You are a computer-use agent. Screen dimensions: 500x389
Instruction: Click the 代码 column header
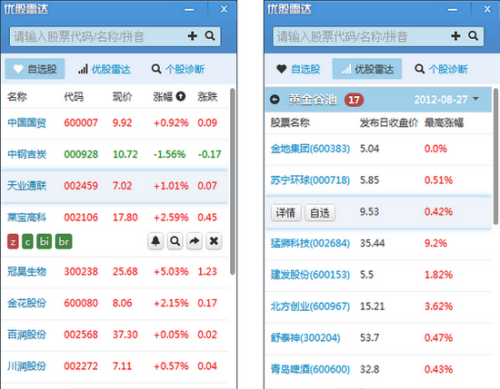(x=74, y=97)
